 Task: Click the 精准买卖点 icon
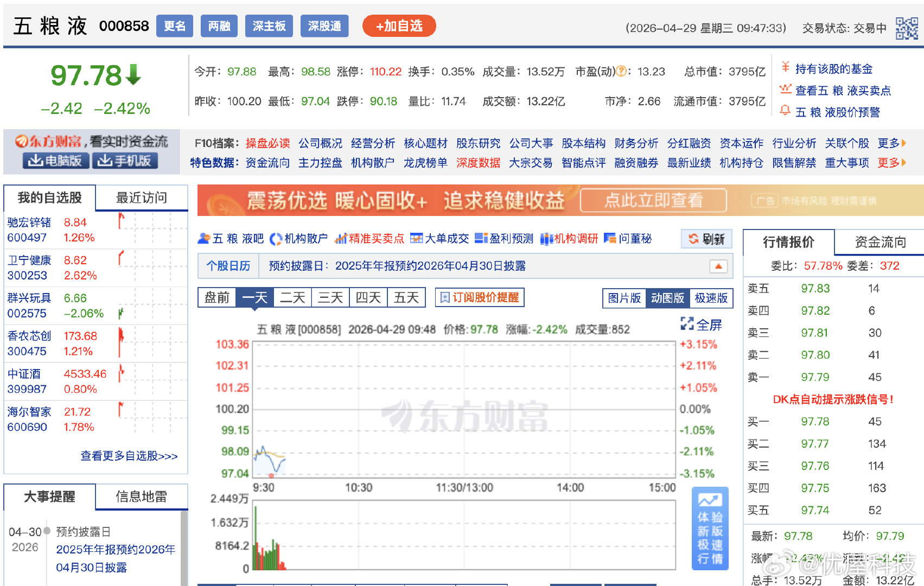tap(340, 239)
